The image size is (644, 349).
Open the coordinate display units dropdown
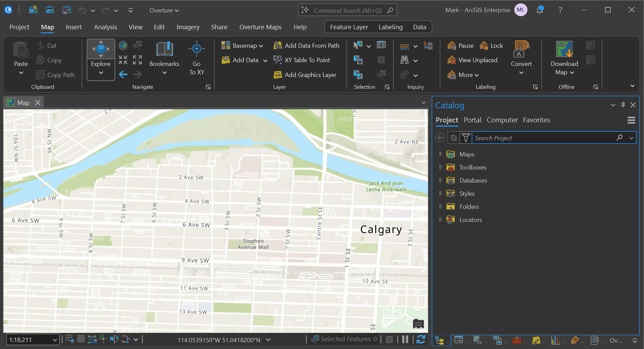[x=268, y=340]
